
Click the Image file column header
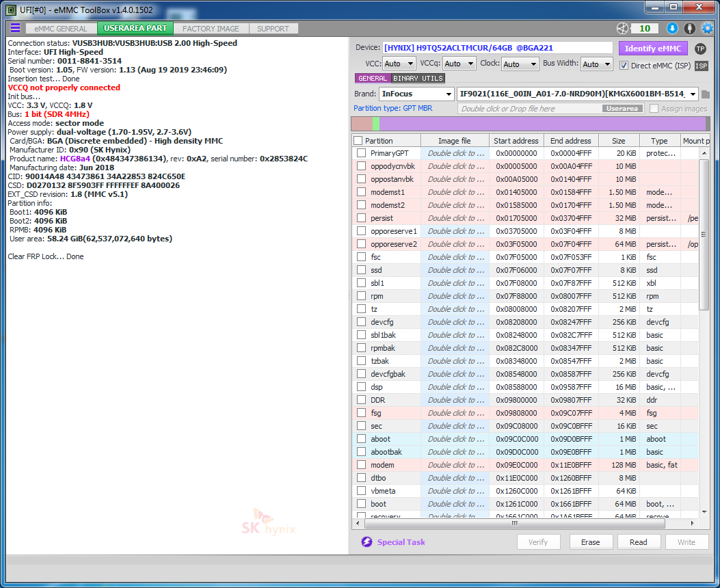click(455, 141)
